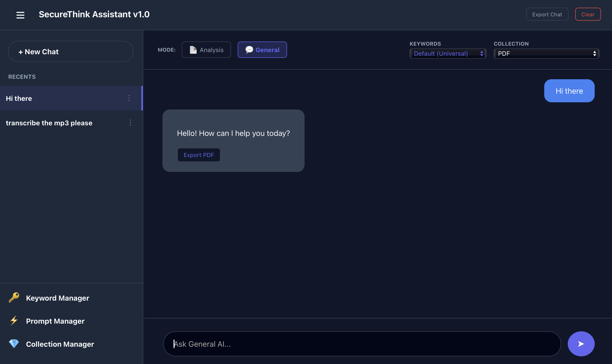Click the Keyword Manager key icon
Viewport: 612px width, 364px height.
coord(14,297)
